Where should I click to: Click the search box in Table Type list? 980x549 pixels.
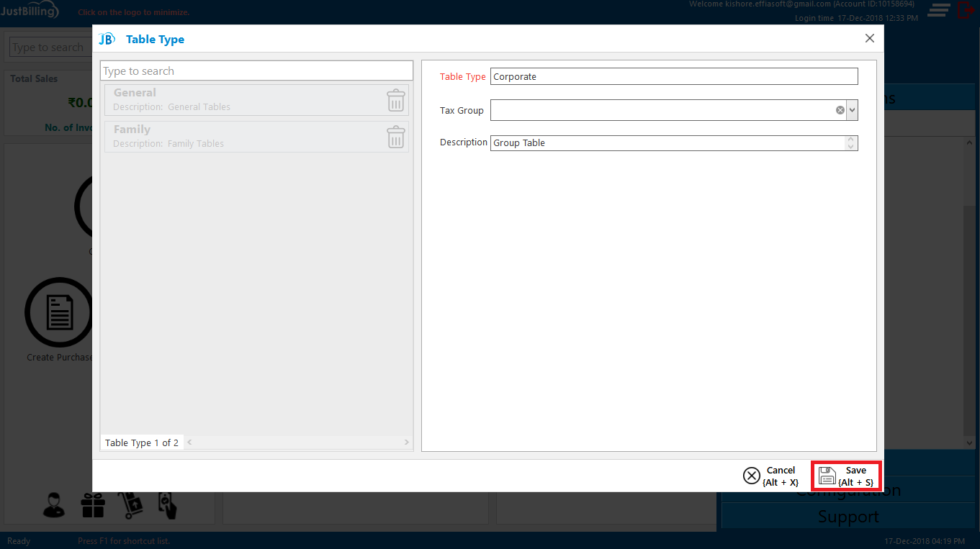click(256, 71)
